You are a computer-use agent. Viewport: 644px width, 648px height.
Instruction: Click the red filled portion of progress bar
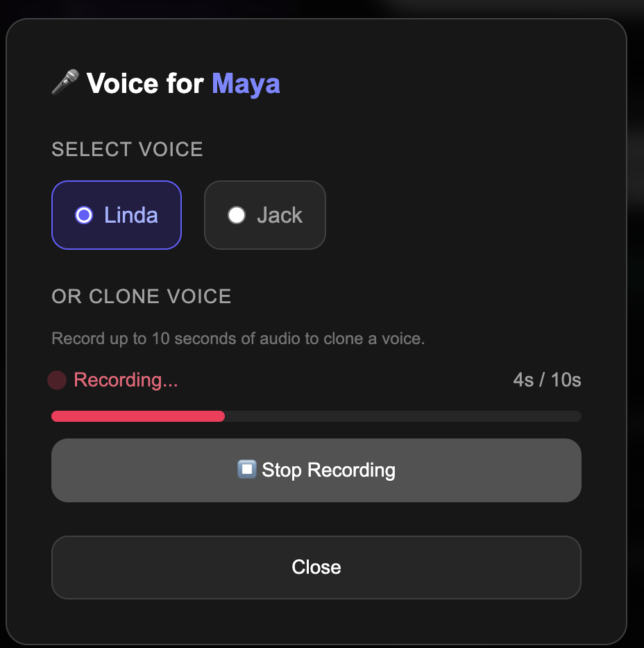pos(138,416)
